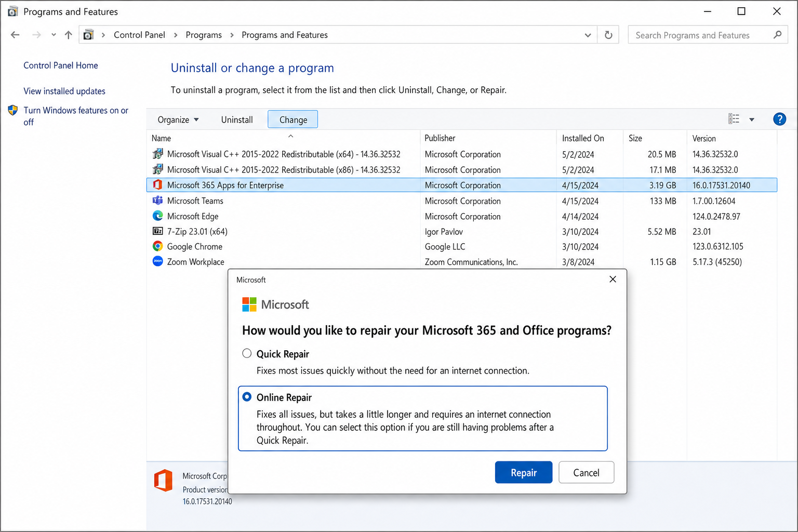Click the search magnifier icon
This screenshot has height=532, width=798.
coord(777,35)
